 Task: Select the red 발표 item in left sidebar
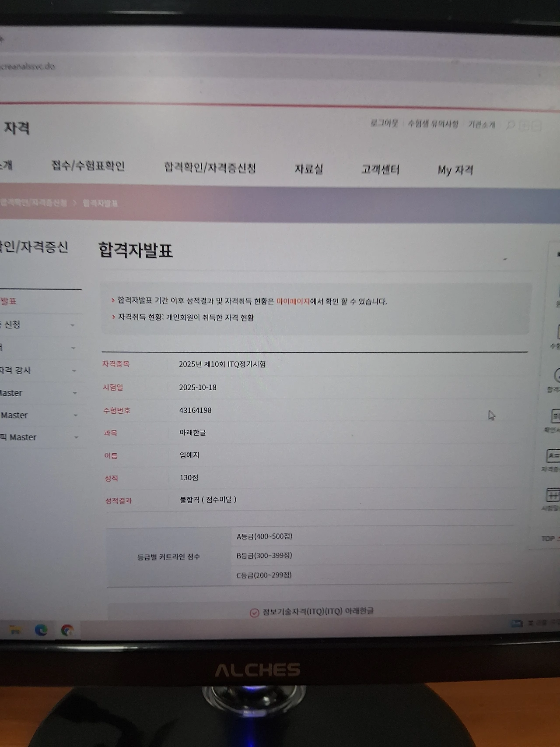(8, 301)
